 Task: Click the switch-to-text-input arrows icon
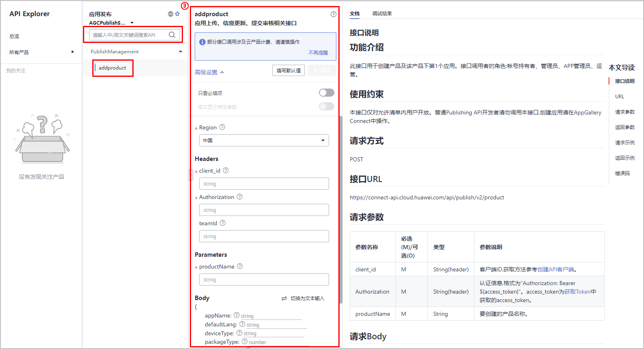click(284, 298)
